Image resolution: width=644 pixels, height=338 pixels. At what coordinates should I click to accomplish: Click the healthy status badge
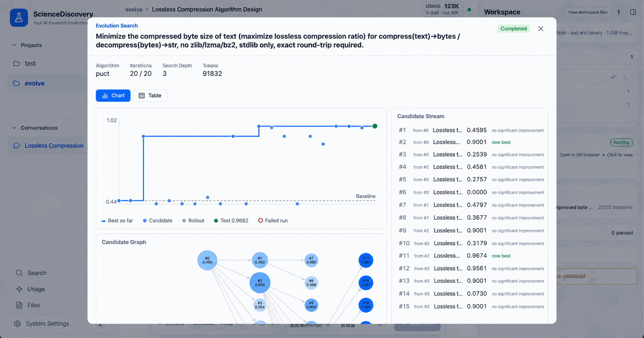pyautogui.click(x=621, y=143)
